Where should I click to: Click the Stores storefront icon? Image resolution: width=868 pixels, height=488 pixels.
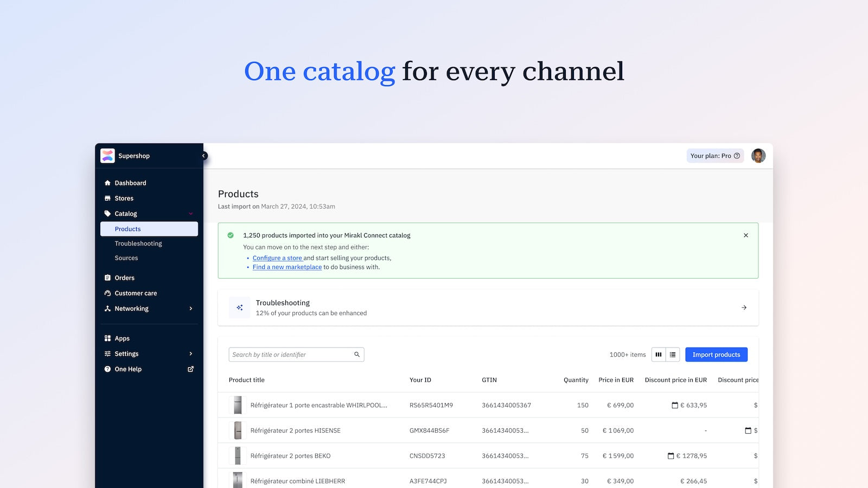[107, 198]
